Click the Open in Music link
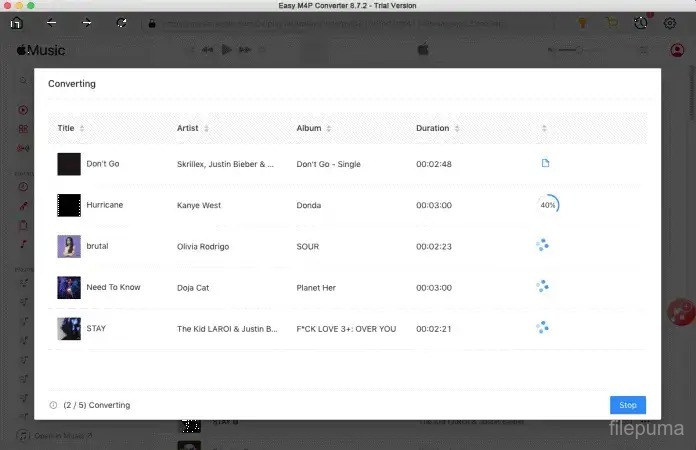 click(62, 435)
